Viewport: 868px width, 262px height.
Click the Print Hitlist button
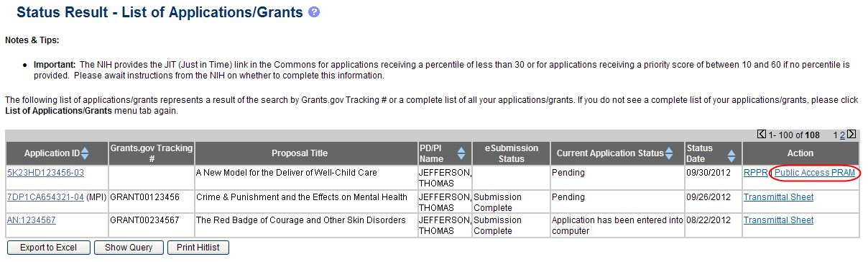[198, 248]
